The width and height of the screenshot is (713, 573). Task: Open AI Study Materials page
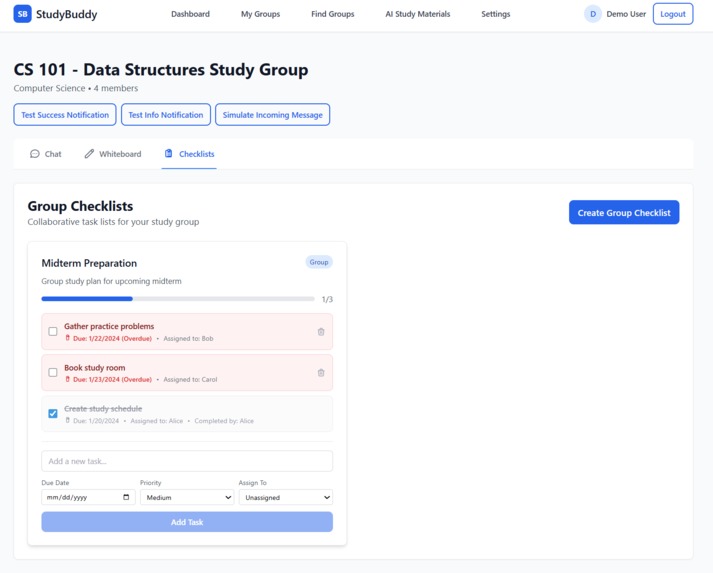[417, 14]
